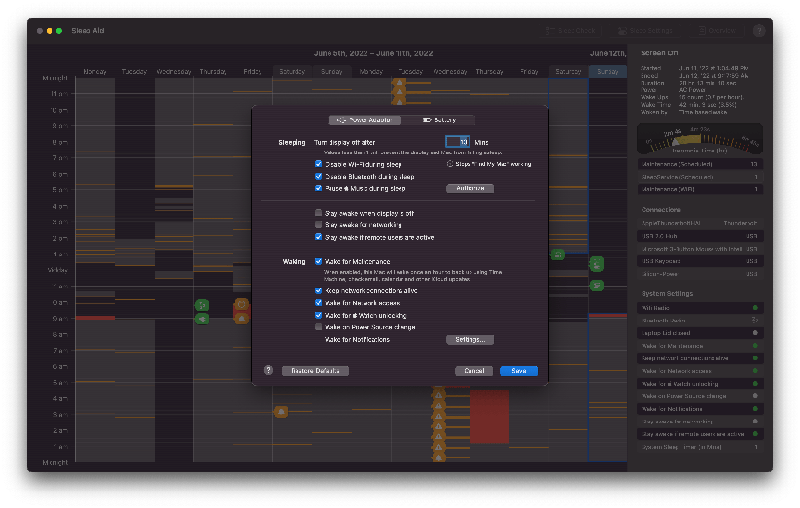Click the green event icon on Sunday column
This screenshot has width=800, height=508.
tap(596, 264)
